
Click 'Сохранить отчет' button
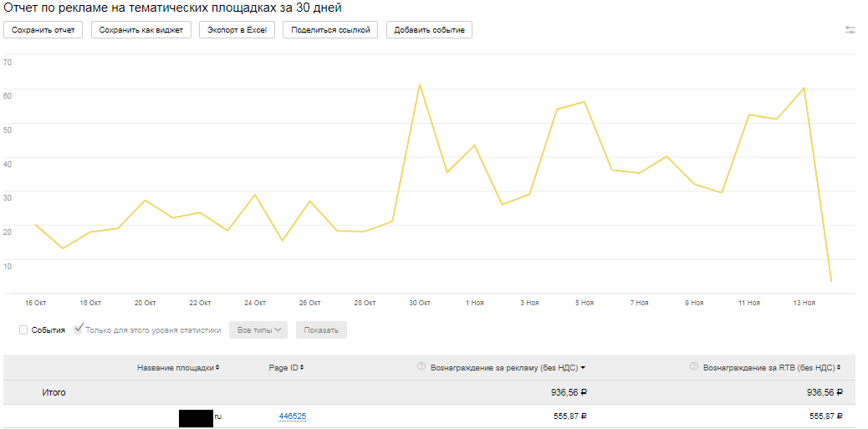pyautogui.click(x=43, y=30)
